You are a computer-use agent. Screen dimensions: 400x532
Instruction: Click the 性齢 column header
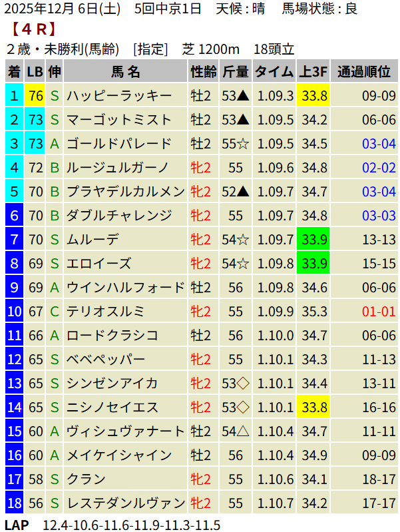[x=203, y=72]
